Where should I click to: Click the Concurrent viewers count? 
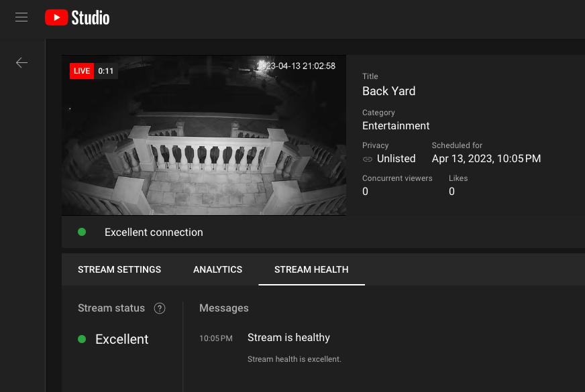click(x=366, y=192)
